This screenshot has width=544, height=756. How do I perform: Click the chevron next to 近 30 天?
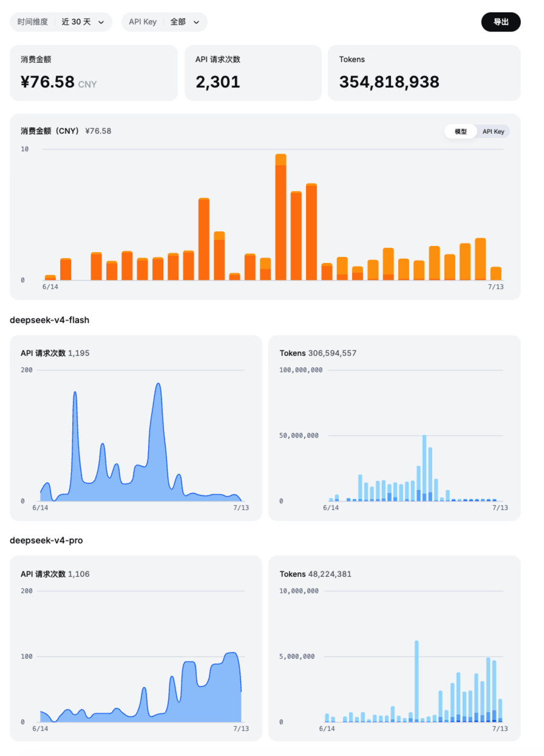101,22
